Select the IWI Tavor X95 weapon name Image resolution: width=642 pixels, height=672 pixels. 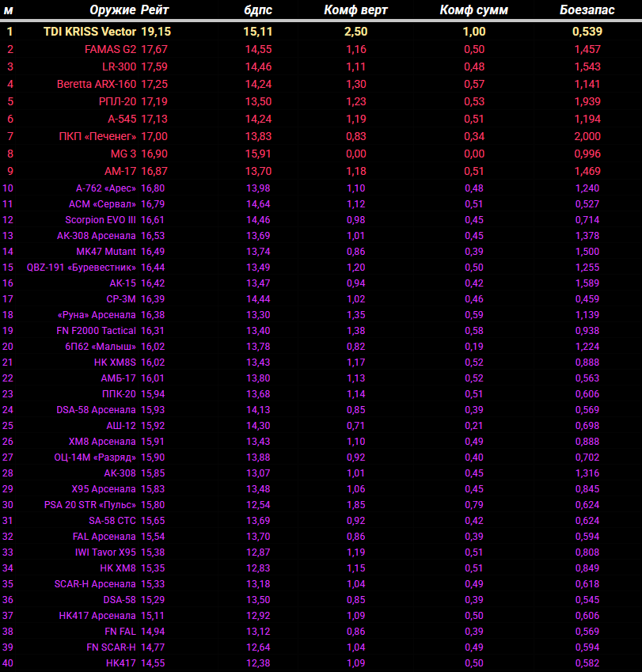pos(105,552)
